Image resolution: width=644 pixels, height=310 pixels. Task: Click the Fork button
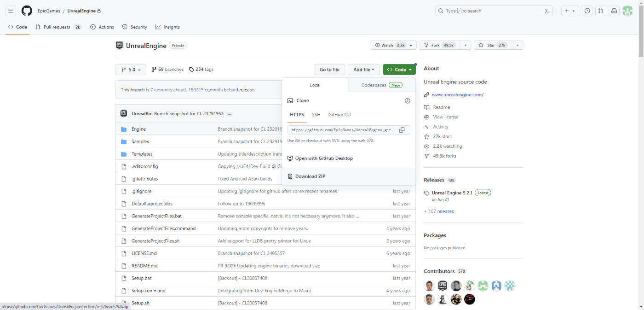[439, 45]
